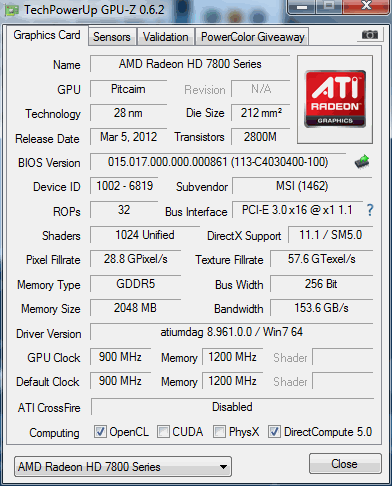Open the PowerColor Giveaway tab
This screenshot has height=486, width=392.
[x=253, y=37]
